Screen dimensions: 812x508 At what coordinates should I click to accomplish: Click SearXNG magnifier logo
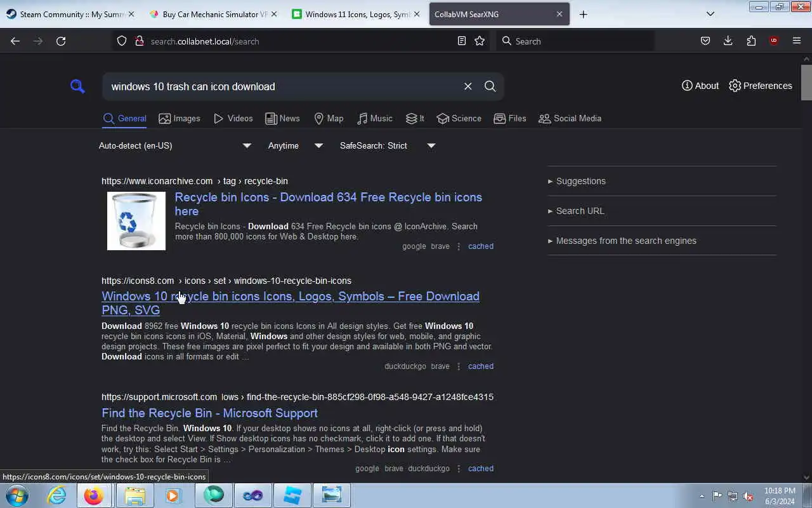tap(77, 86)
